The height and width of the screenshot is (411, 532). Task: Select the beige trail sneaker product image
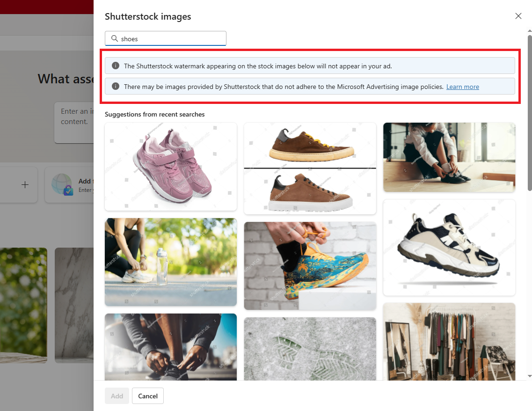449,247
